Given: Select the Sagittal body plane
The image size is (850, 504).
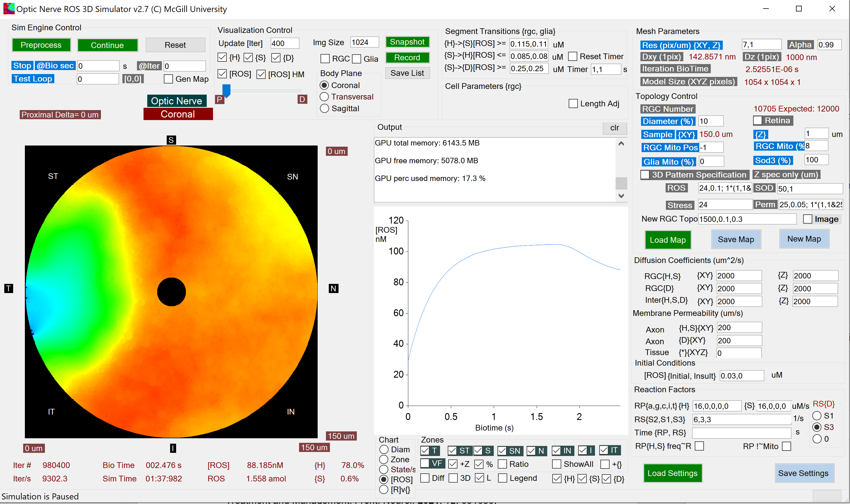Looking at the screenshot, I should coord(324,108).
